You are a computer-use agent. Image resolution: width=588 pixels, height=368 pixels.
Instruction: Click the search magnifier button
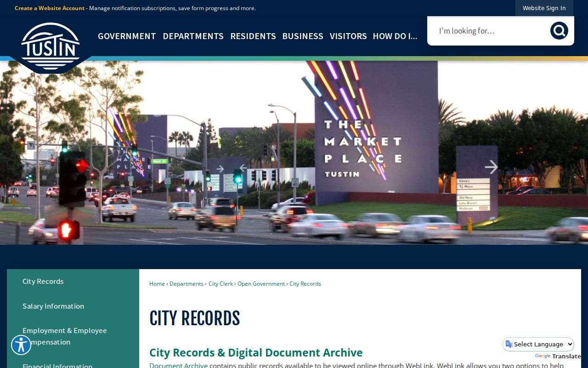point(559,31)
